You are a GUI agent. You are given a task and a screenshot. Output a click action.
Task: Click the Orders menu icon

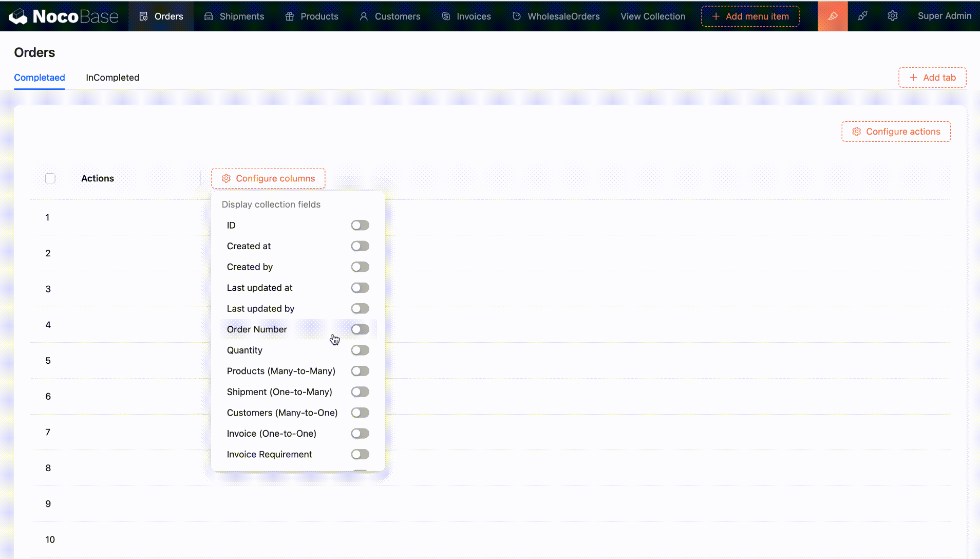[144, 16]
